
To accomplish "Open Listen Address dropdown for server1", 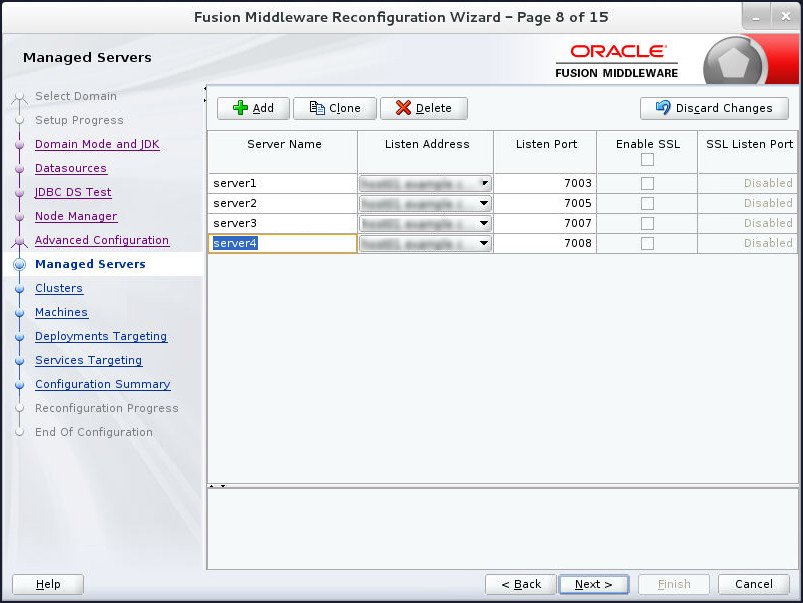I will (x=483, y=183).
